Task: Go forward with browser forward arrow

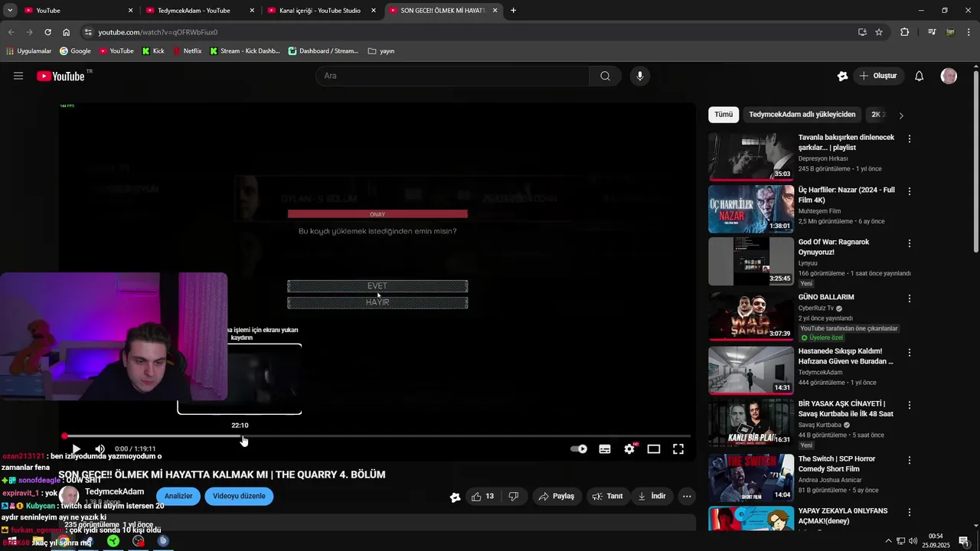Action: click(x=29, y=32)
